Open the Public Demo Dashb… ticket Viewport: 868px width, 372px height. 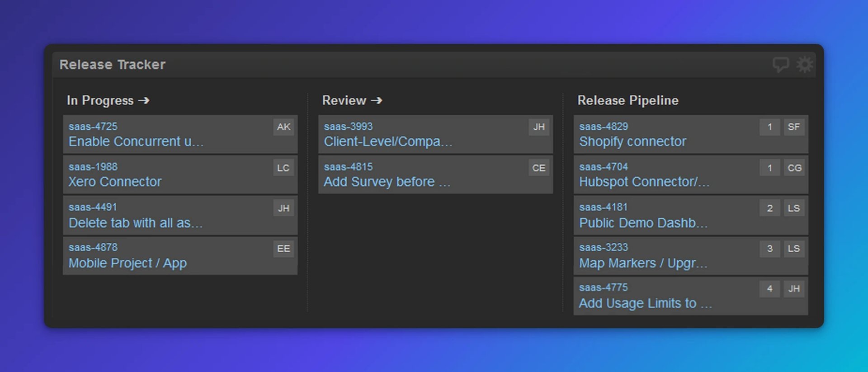(643, 223)
